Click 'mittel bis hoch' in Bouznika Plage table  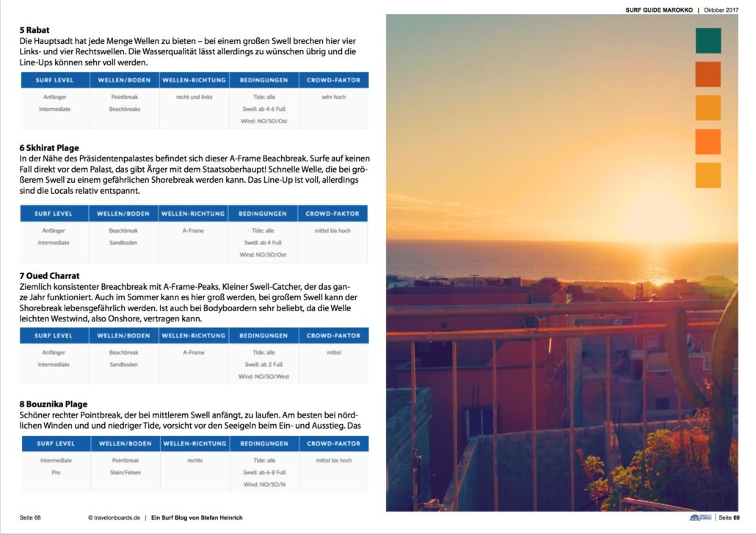[334, 460]
